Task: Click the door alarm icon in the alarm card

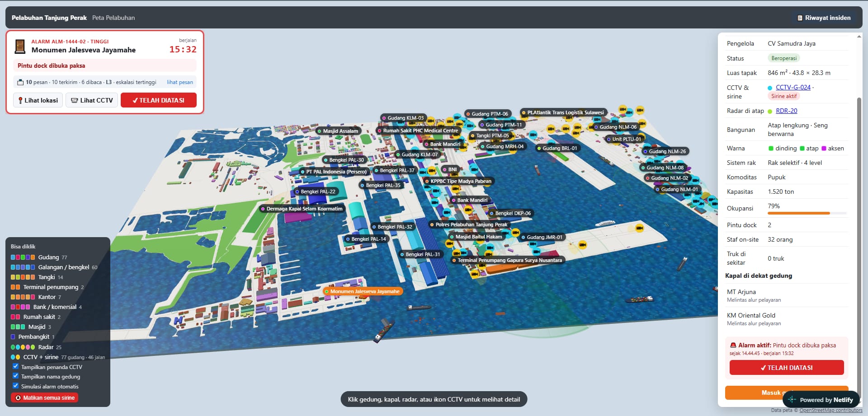Action: pos(20,46)
